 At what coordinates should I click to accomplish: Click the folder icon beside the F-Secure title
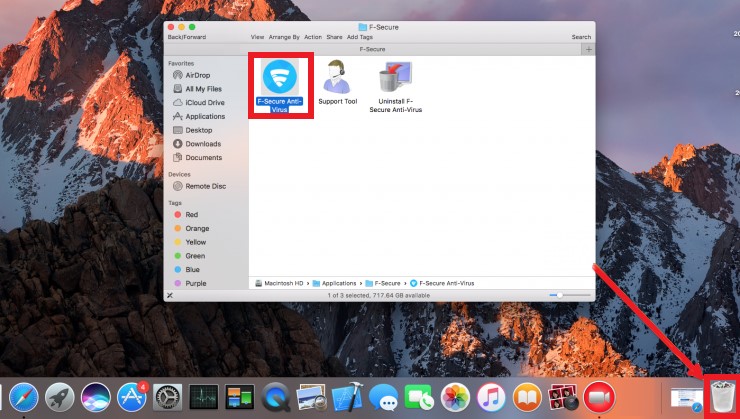362,27
